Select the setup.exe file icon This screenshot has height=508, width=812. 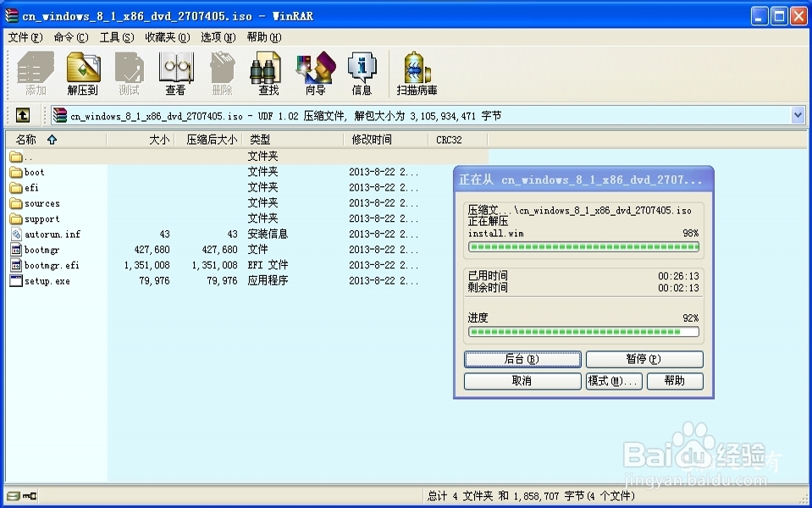point(16,280)
